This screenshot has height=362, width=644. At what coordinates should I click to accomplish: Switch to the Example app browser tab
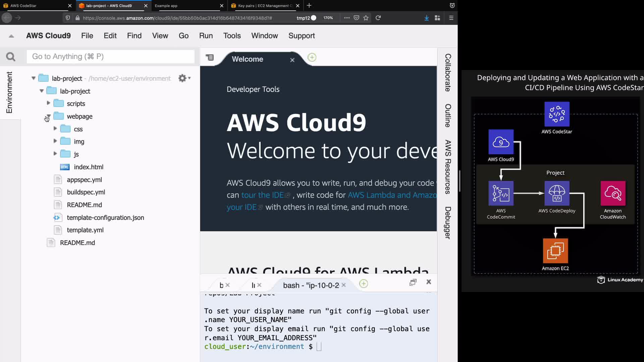(x=166, y=6)
